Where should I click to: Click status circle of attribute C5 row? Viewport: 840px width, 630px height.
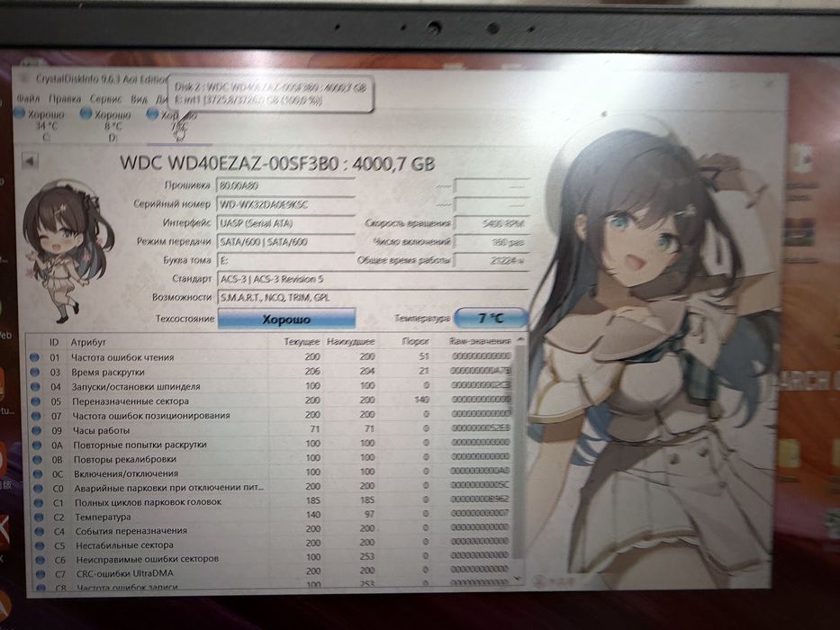tap(40, 545)
